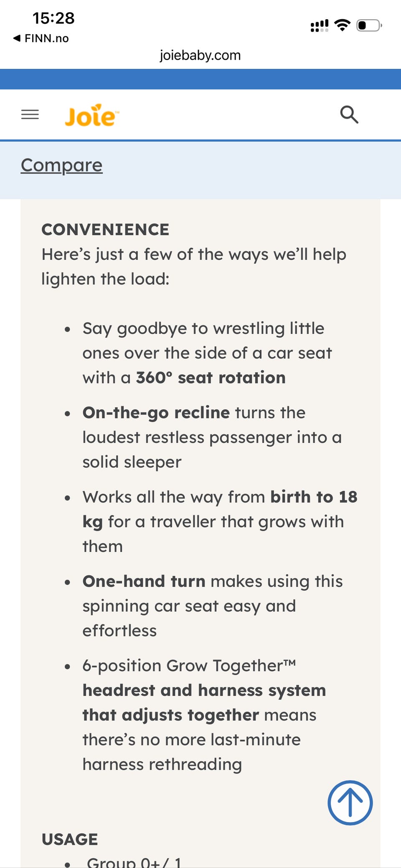Open search with the magnifier icon

pyautogui.click(x=349, y=114)
